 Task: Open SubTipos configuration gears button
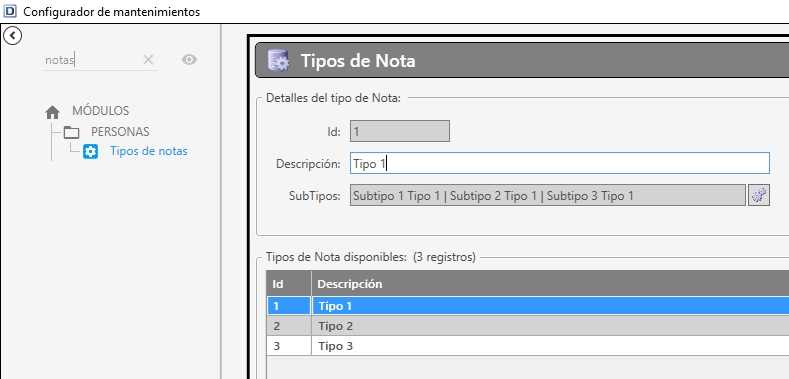759,195
